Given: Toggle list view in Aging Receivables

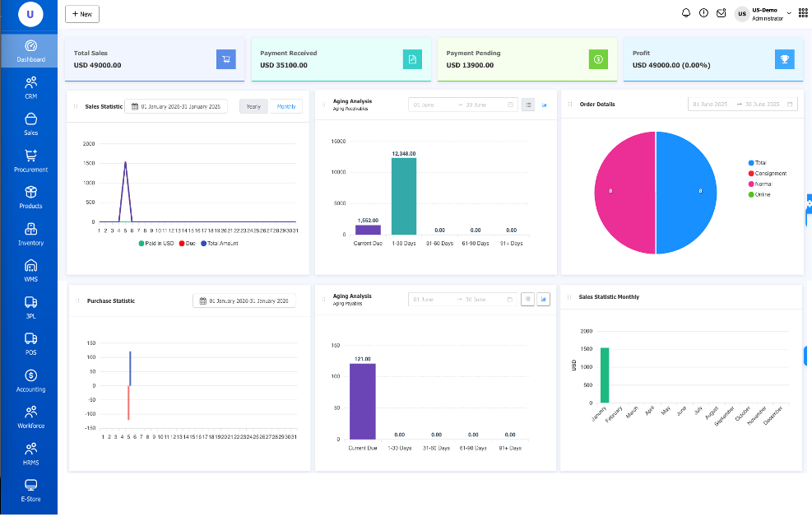Looking at the screenshot, I should 528,105.
